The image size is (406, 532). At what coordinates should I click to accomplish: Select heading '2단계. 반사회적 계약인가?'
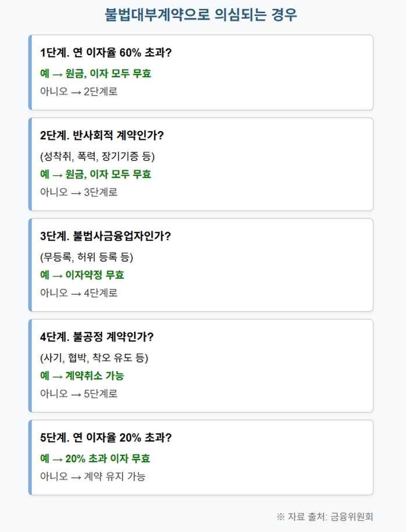102,135
